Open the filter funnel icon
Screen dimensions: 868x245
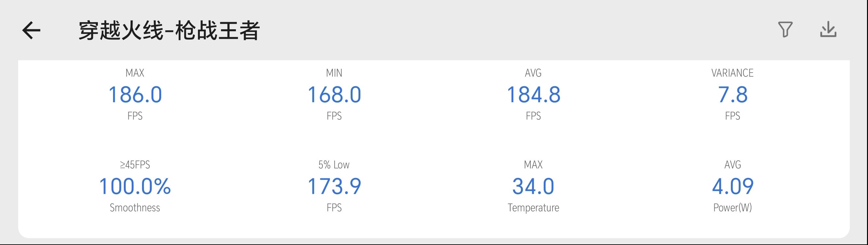(785, 30)
